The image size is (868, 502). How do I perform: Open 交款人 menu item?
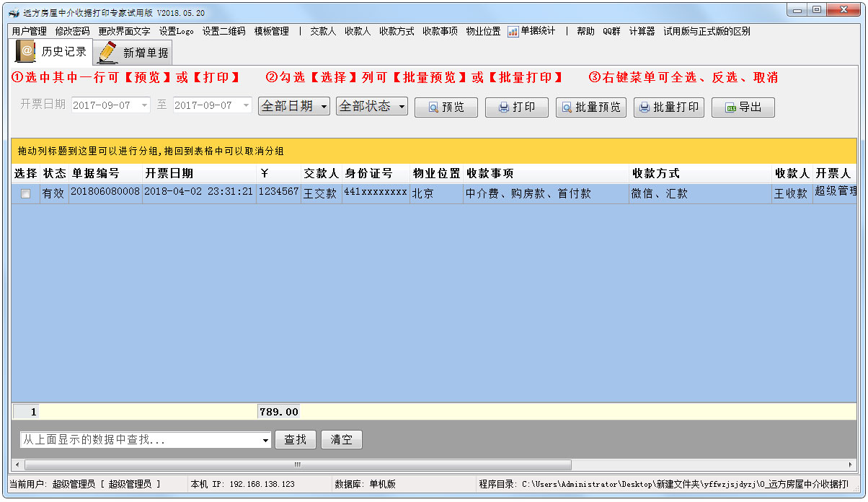click(323, 32)
